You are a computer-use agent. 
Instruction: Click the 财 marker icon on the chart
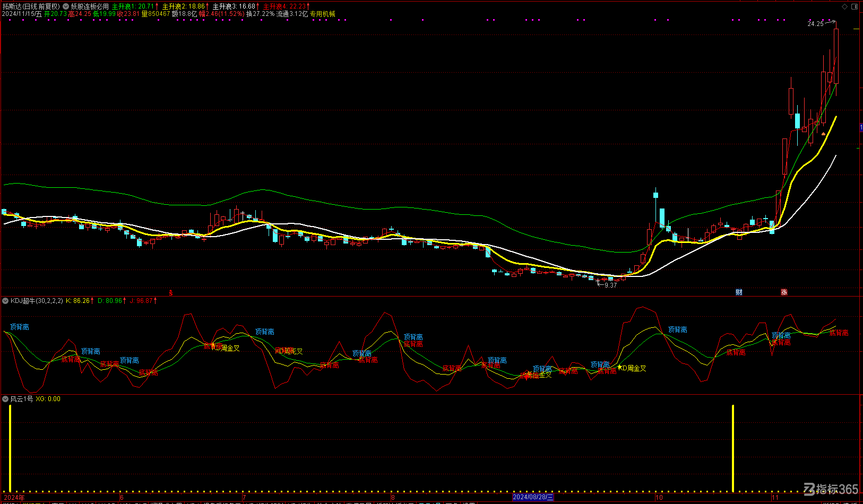739,292
